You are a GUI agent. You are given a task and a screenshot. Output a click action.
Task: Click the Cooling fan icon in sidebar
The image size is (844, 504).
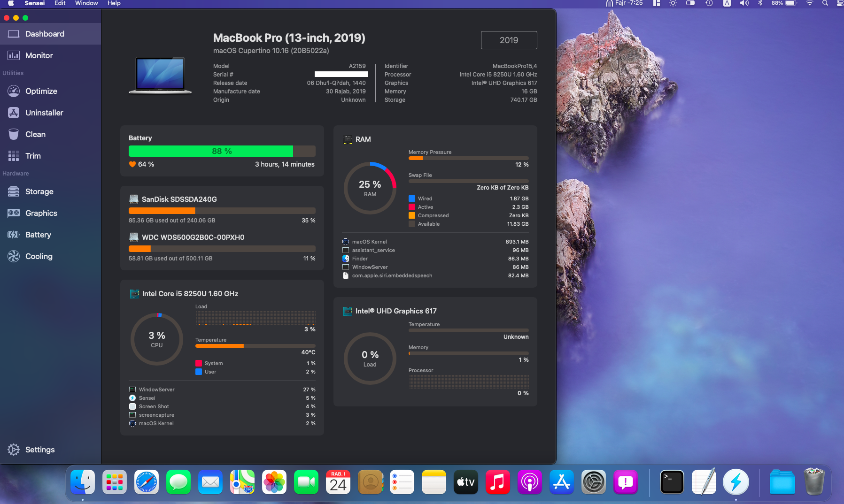point(14,256)
